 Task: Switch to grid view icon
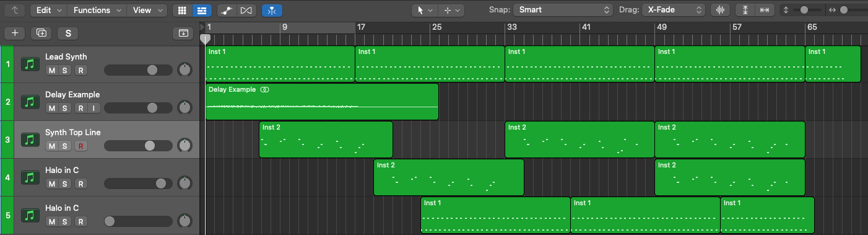pyautogui.click(x=181, y=10)
